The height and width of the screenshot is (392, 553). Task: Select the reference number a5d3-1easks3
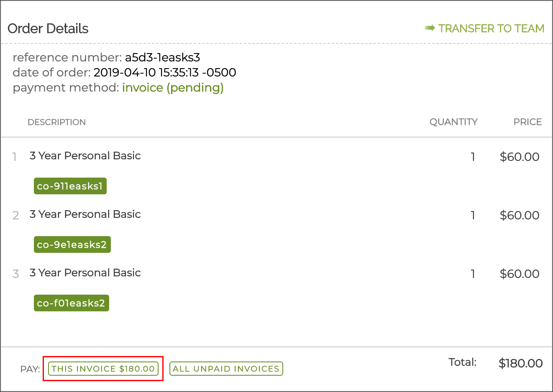click(x=162, y=57)
